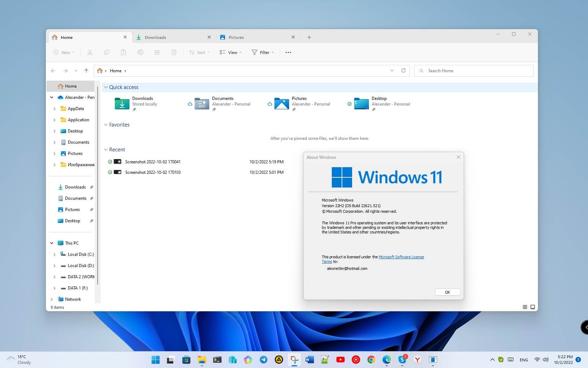Image resolution: width=588 pixels, height=368 pixels.
Task: Click Home in the address bar breadcrumb
Action: coord(115,71)
